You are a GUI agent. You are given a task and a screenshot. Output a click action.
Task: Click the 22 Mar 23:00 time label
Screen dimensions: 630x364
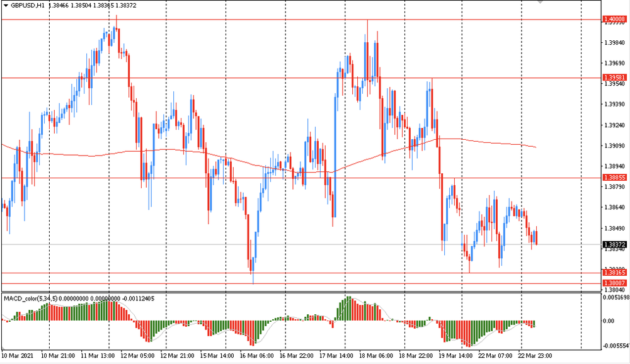[x=535, y=356]
